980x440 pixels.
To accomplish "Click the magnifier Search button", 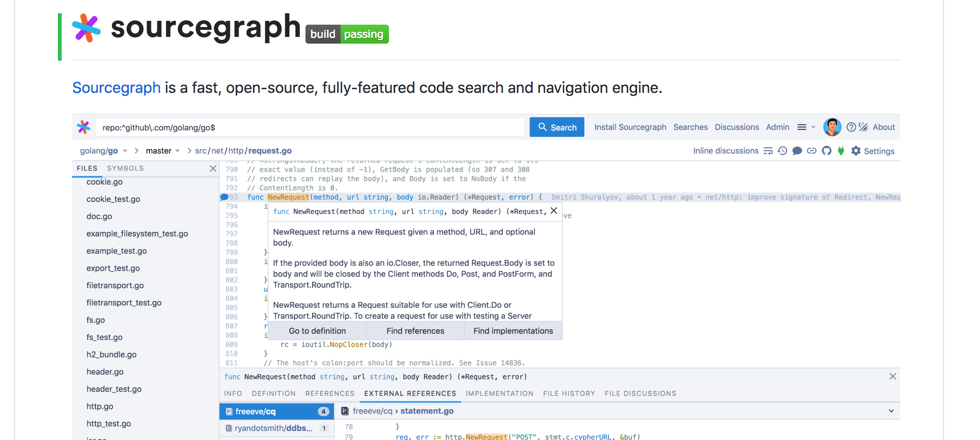I will 557,127.
